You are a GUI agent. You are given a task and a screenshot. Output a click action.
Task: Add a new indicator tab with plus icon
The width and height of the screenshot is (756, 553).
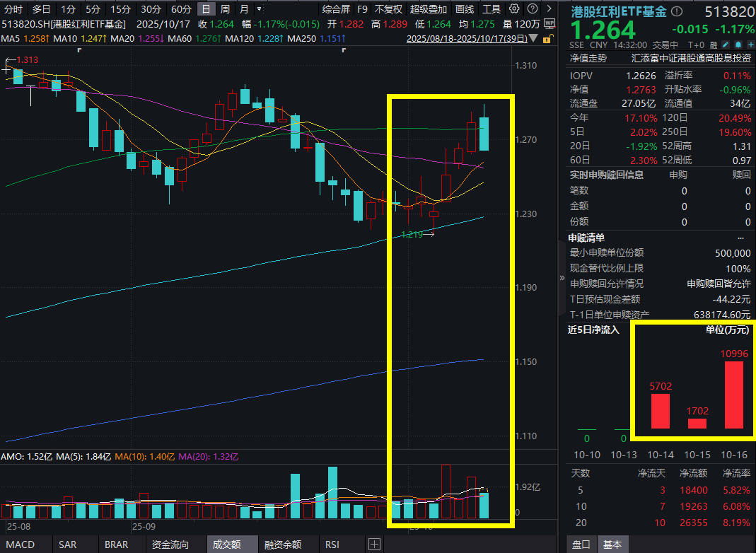click(x=375, y=545)
